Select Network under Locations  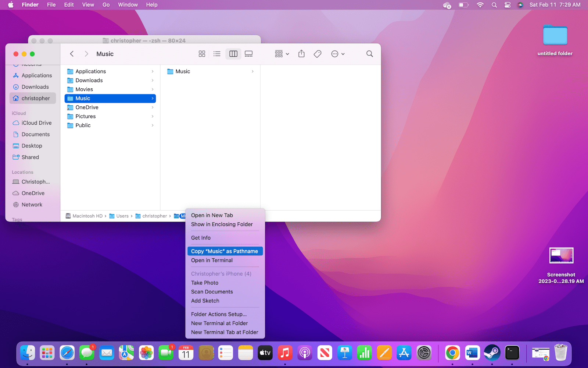pyautogui.click(x=33, y=205)
